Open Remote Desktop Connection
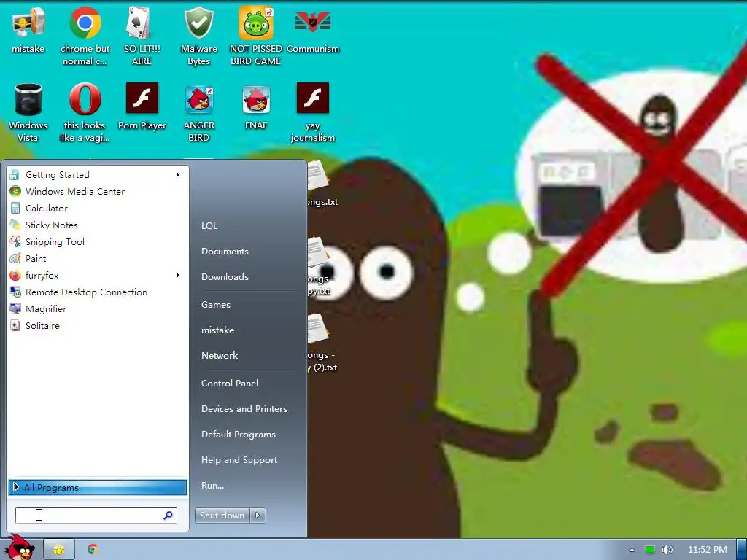The image size is (747, 560). [x=97, y=292]
